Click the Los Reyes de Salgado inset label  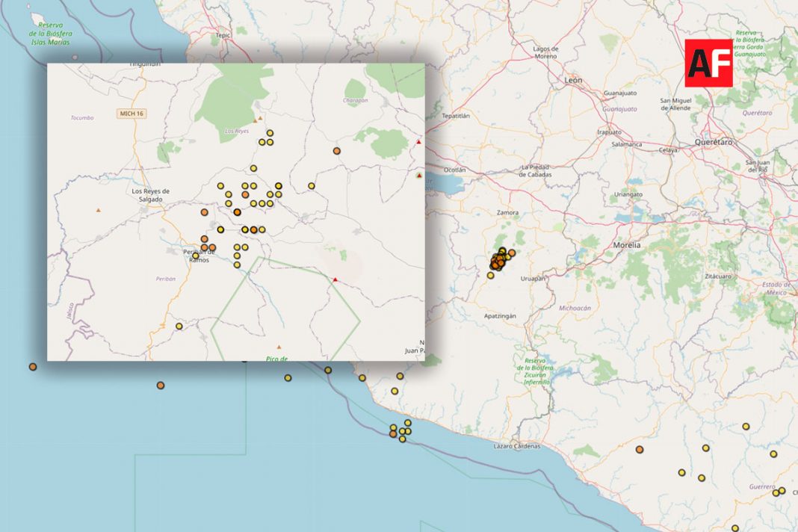[151, 195]
